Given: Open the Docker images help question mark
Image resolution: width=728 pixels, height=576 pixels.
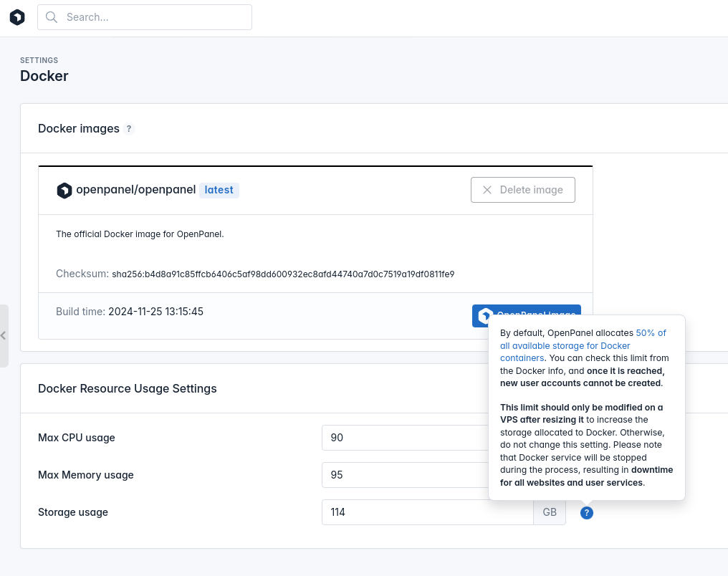Looking at the screenshot, I should point(129,128).
